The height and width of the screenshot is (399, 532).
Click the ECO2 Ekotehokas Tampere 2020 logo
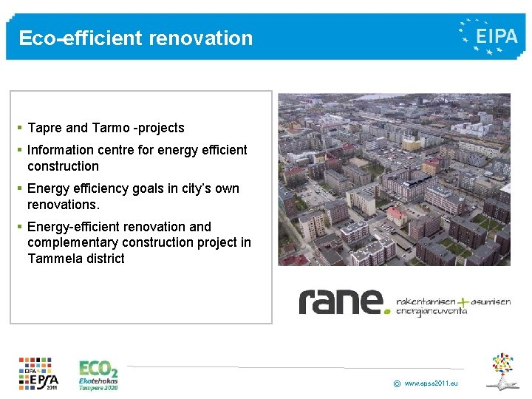pos(98,375)
